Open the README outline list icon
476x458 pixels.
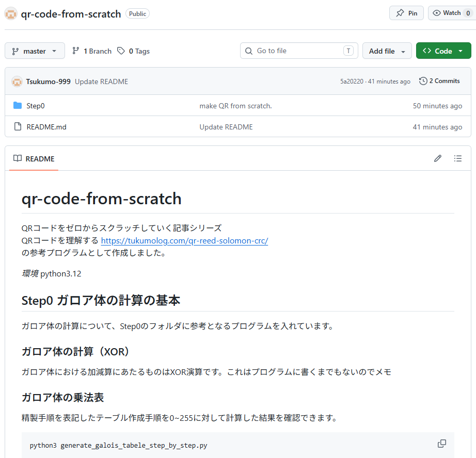pos(458,158)
